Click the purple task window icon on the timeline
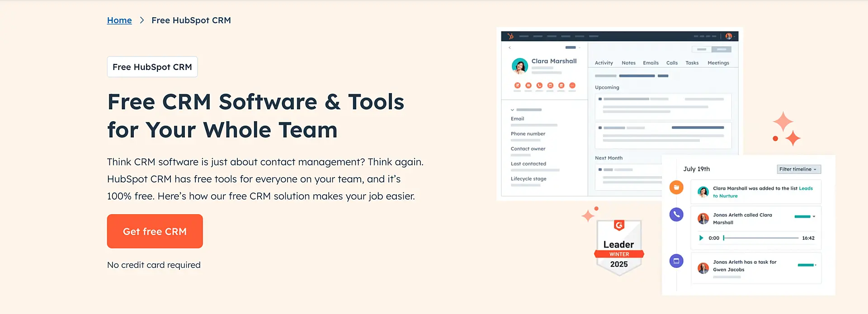 point(676,261)
